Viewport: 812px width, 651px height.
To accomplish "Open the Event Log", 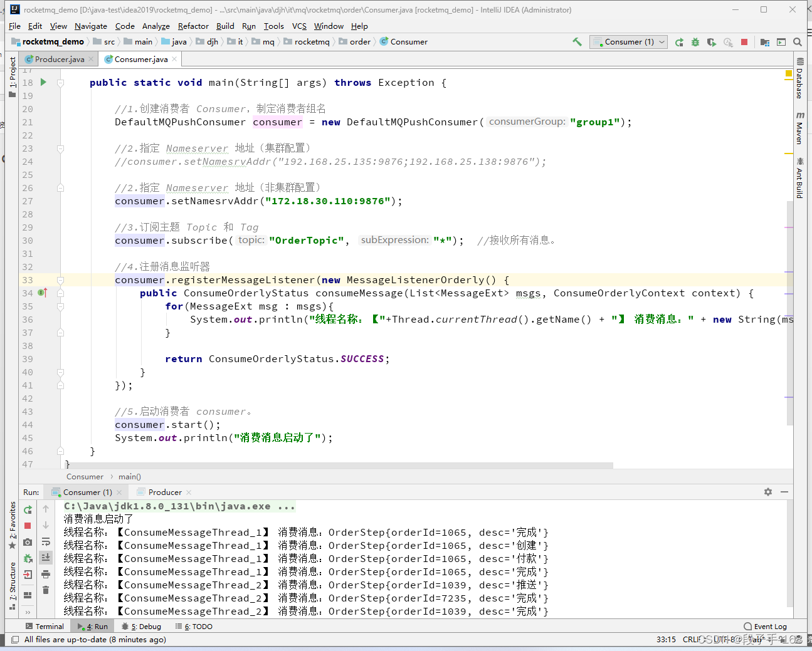I will [x=765, y=627].
